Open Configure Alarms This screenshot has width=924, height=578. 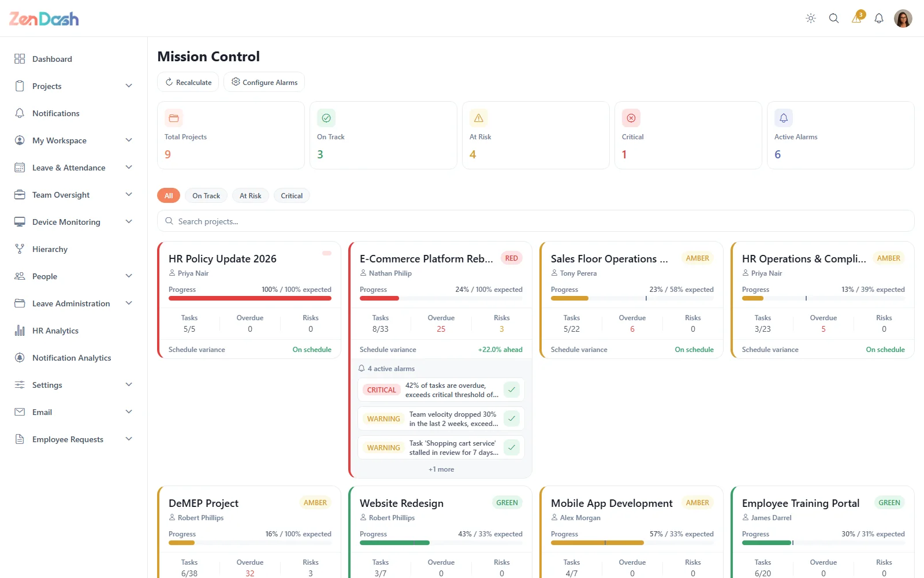click(264, 82)
